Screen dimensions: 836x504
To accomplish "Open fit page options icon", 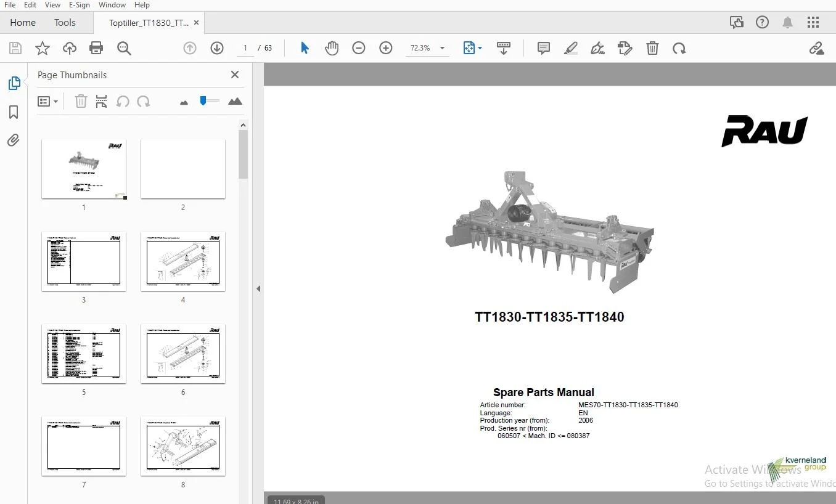I will point(472,48).
